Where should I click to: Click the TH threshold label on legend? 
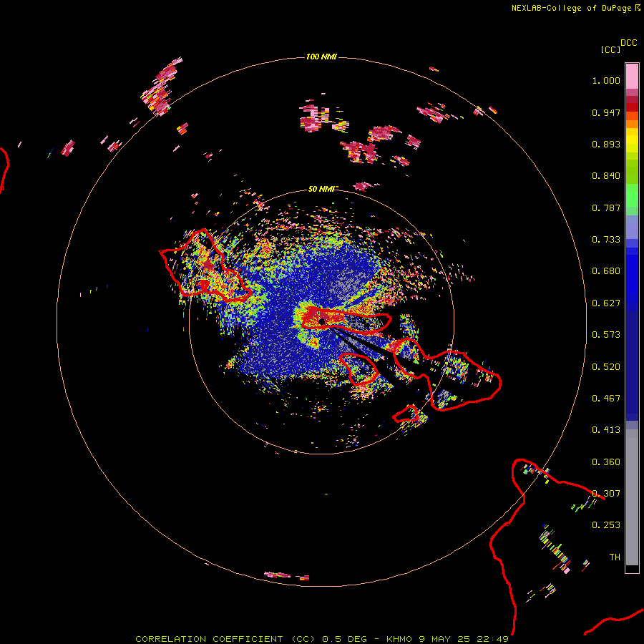coord(615,557)
